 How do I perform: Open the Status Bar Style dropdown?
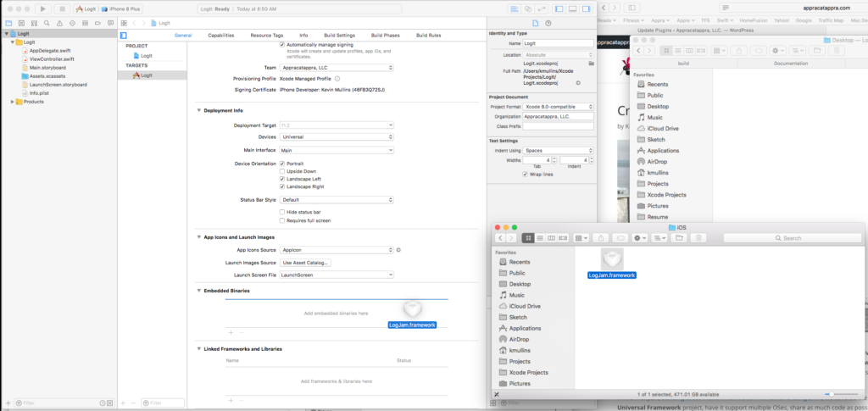[337, 200]
